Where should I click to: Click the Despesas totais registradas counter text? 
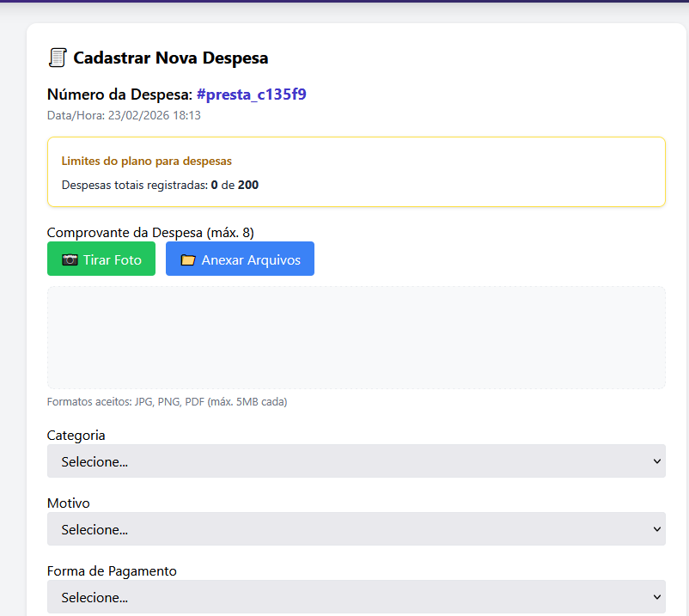[160, 185]
